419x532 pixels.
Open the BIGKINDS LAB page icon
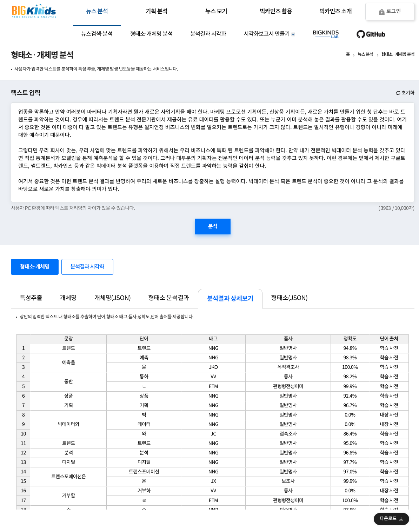click(x=326, y=34)
